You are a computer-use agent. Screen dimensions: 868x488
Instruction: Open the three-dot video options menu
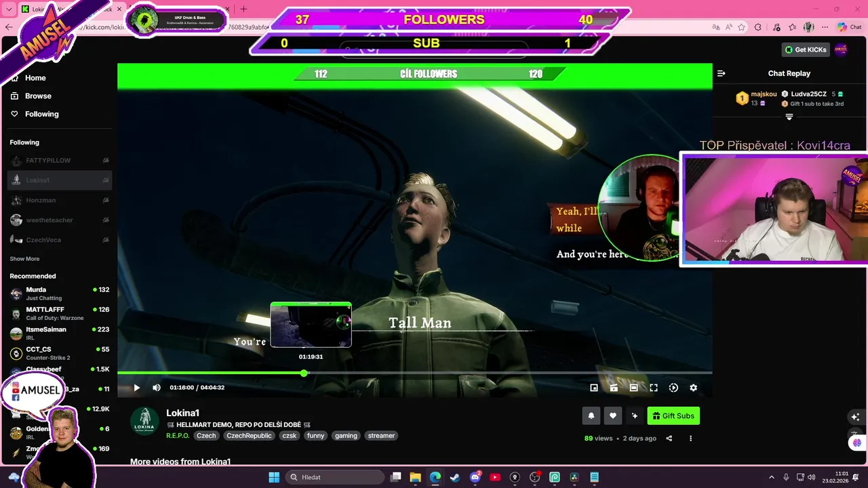tap(690, 439)
